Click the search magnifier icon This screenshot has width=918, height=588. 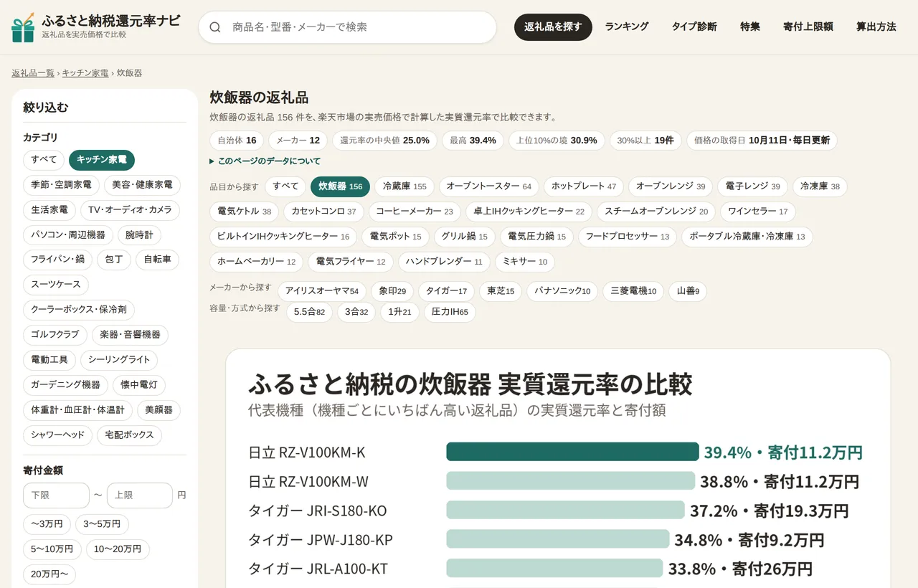pyautogui.click(x=215, y=27)
